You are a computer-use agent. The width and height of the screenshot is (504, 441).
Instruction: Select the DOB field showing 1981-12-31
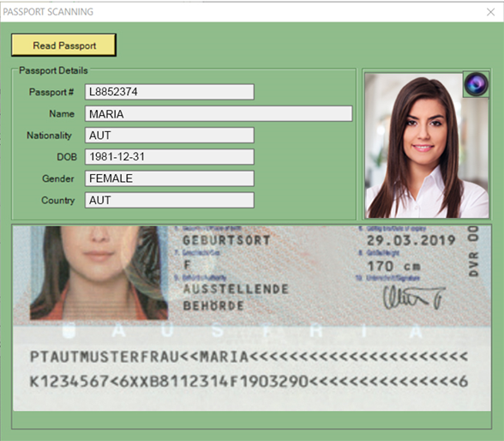(170, 157)
